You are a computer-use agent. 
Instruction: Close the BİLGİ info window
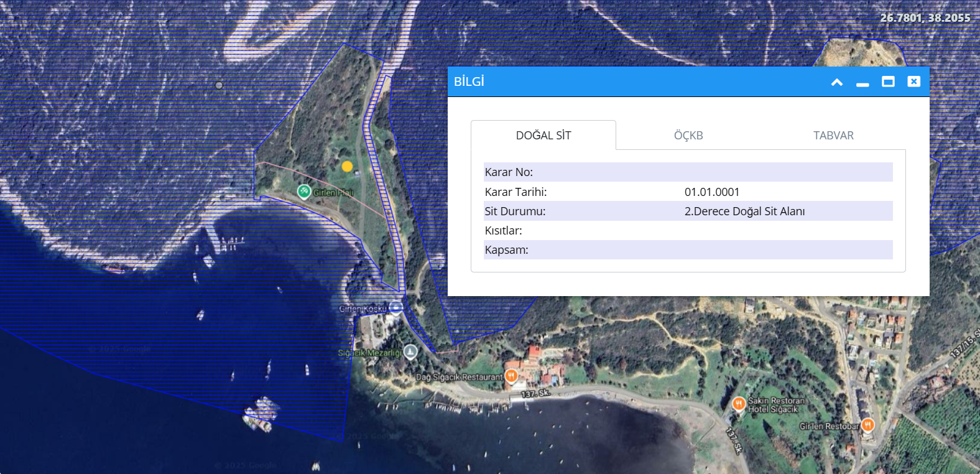point(913,82)
